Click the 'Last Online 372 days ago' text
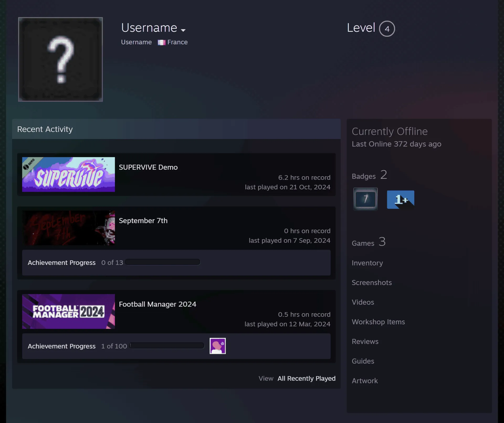This screenshot has width=504, height=423. click(396, 144)
